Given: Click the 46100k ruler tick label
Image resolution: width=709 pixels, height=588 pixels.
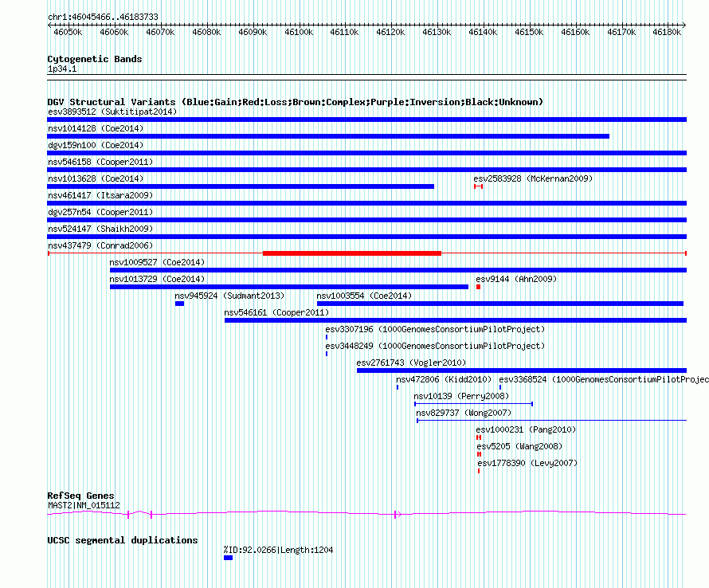Looking at the screenshot, I should coord(299,32).
